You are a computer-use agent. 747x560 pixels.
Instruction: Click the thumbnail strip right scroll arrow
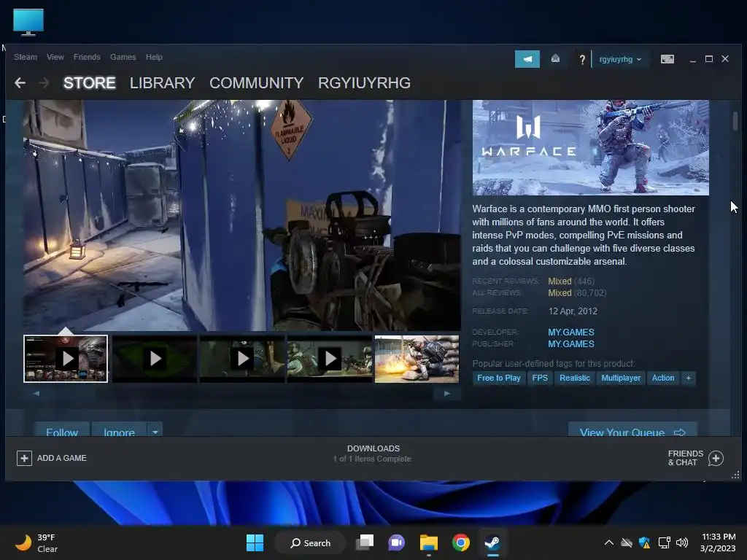[x=446, y=393]
